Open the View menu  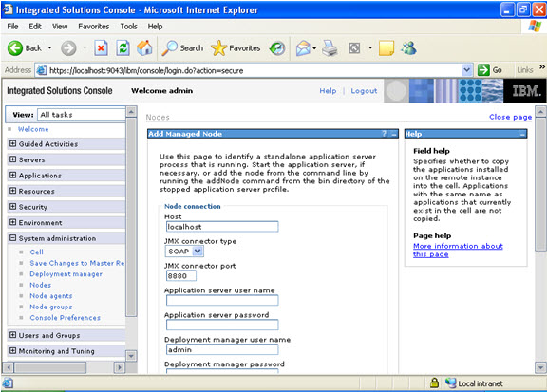pos(60,27)
